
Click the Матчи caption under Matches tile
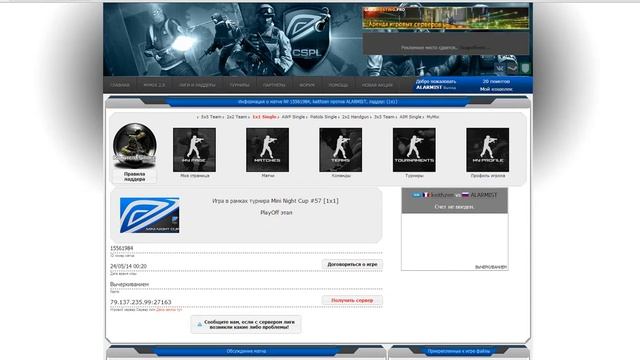click(268, 176)
